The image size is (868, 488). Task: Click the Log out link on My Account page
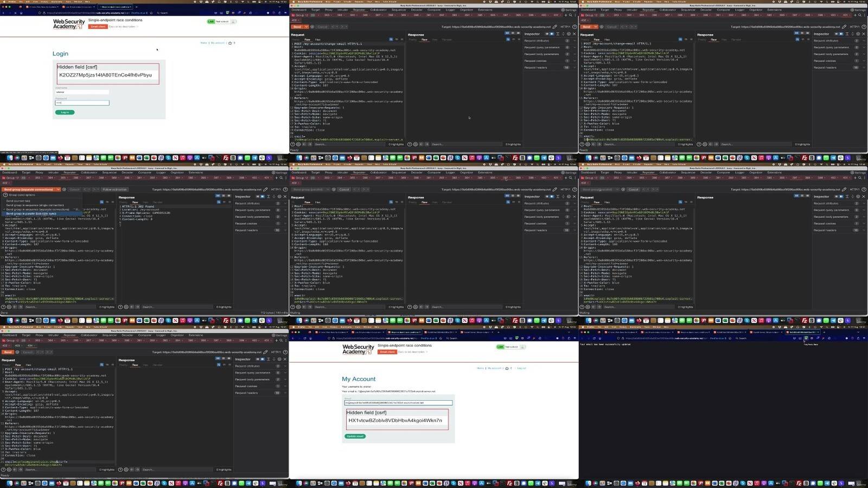click(x=521, y=368)
